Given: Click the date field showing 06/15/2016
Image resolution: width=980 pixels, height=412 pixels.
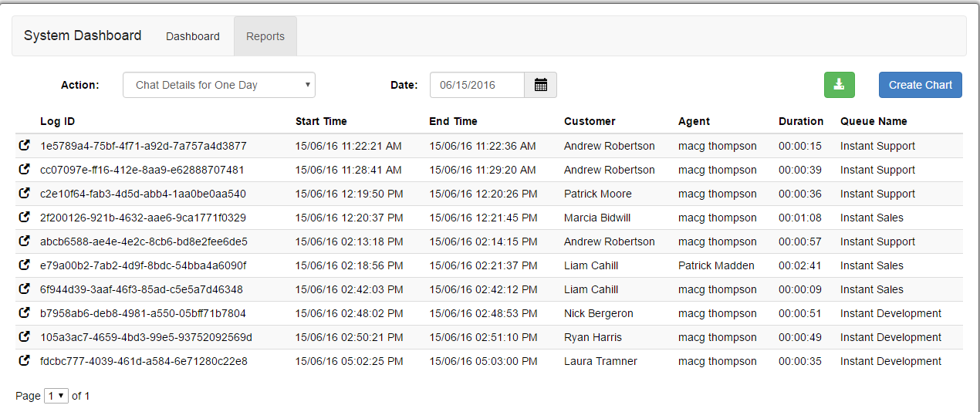Looking at the screenshot, I should tap(477, 85).
